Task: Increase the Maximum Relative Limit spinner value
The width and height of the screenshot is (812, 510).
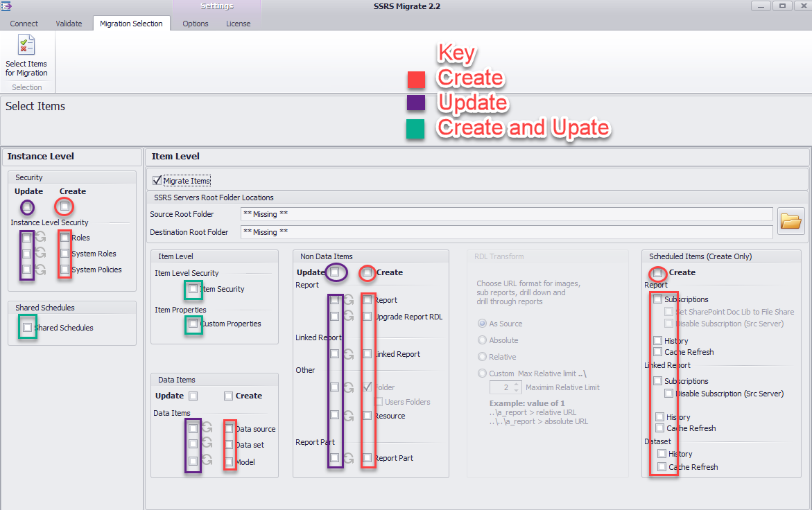Action: click(x=517, y=385)
